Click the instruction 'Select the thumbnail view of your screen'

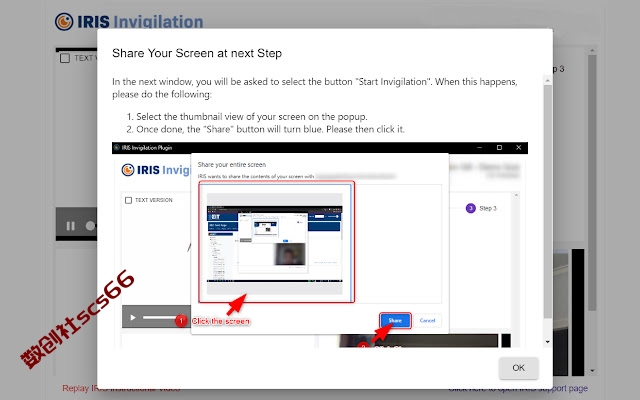[x=252, y=117]
